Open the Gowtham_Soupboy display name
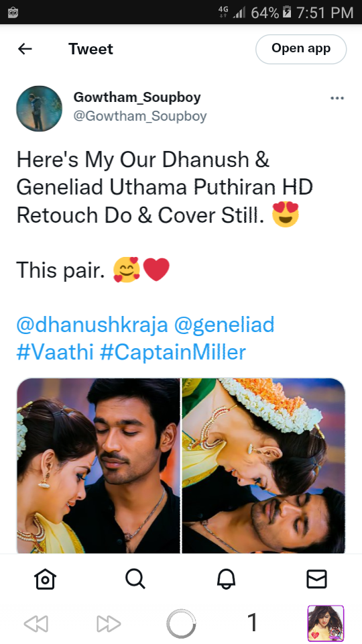This screenshot has width=362, height=644. tap(137, 97)
